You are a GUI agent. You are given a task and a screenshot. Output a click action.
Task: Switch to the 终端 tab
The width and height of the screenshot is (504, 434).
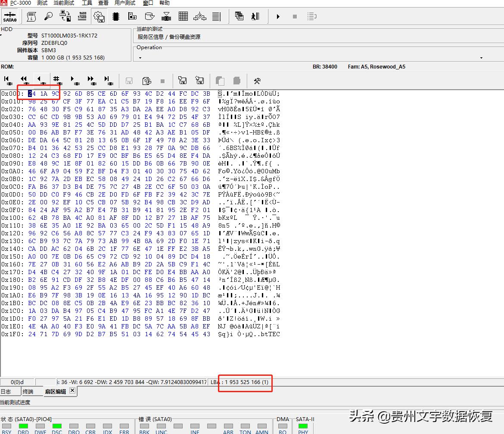click(28, 391)
